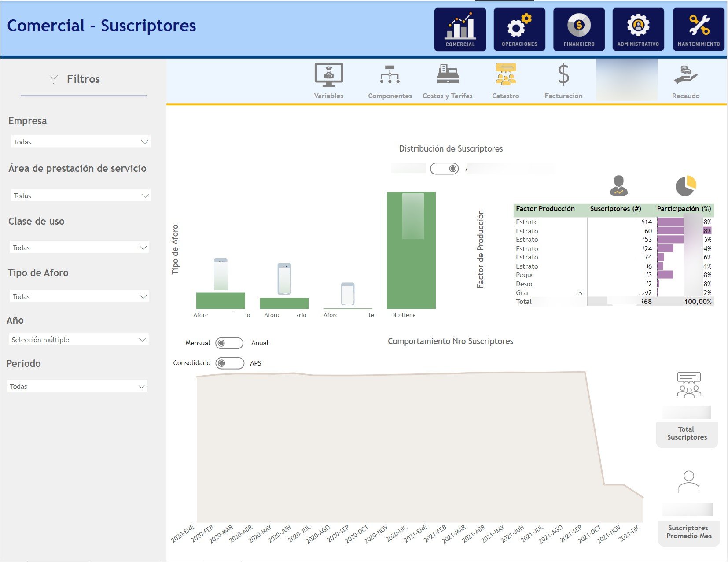728x562 pixels.
Task: Open the Clase de uso dropdown
Action: (x=79, y=248)
